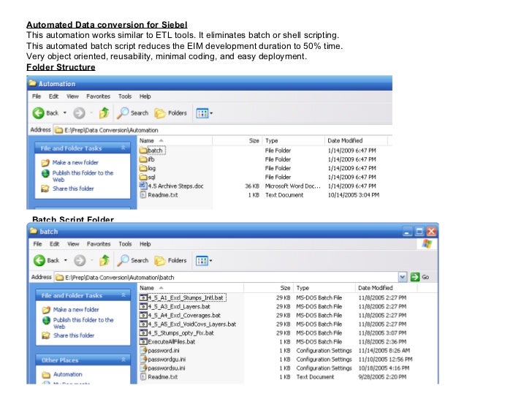Select the batch folder icon
This screenshot has width=532, height=399.
[x=143, y=151]
